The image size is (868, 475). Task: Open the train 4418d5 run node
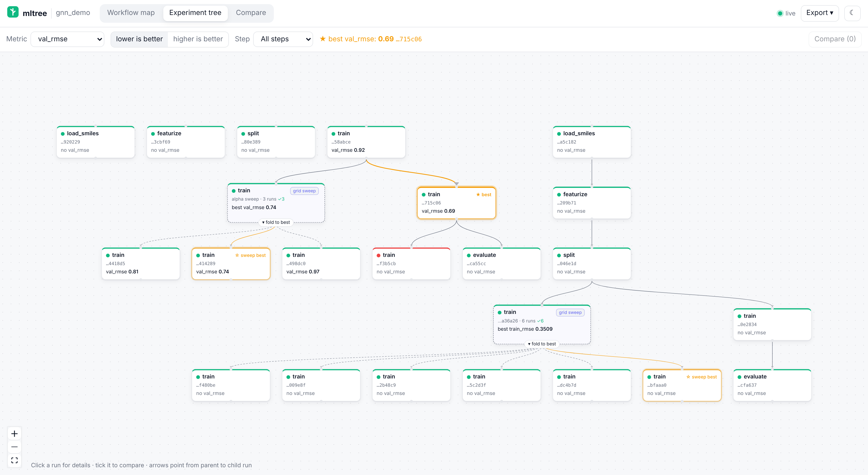141,263
